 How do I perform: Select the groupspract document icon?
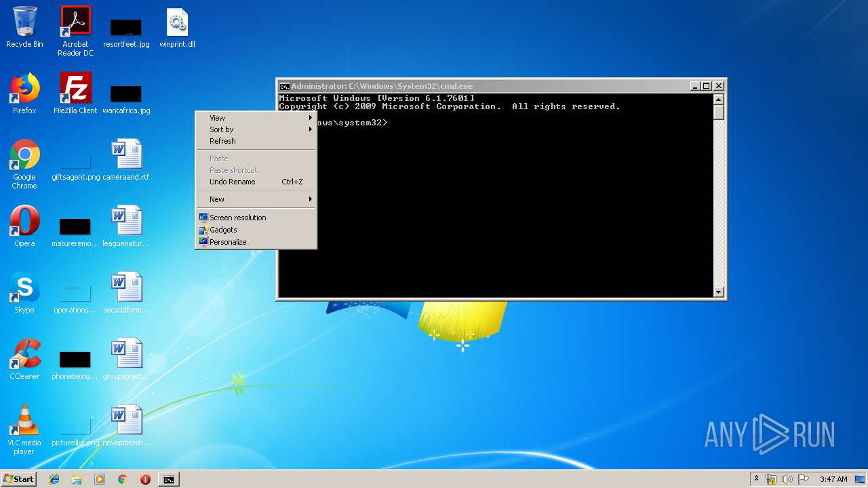coord(126,359)
